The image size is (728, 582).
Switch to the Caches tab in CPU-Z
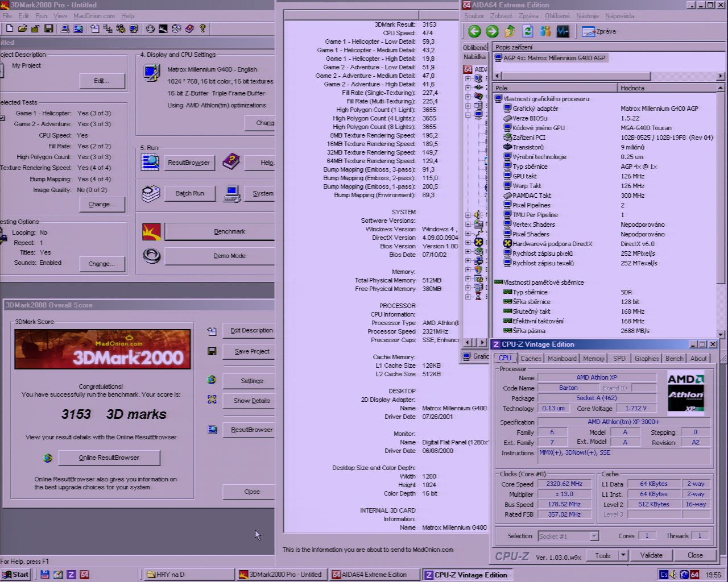pos(531,359)
